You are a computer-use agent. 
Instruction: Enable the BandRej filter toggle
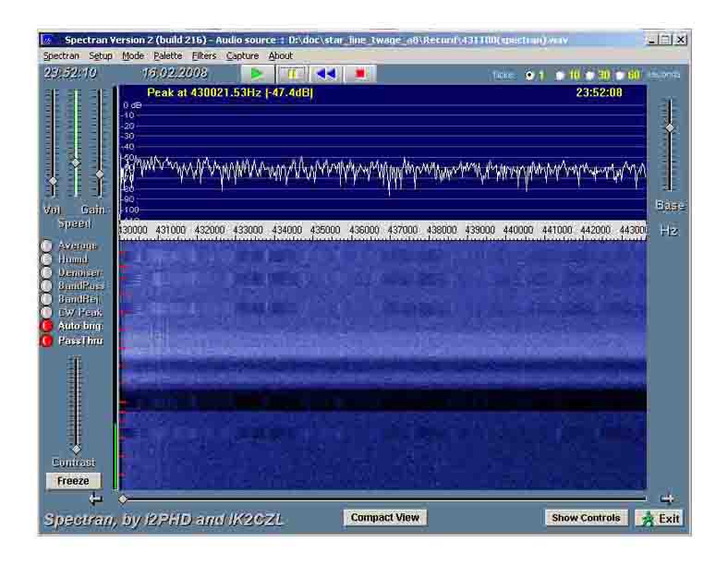47,299
